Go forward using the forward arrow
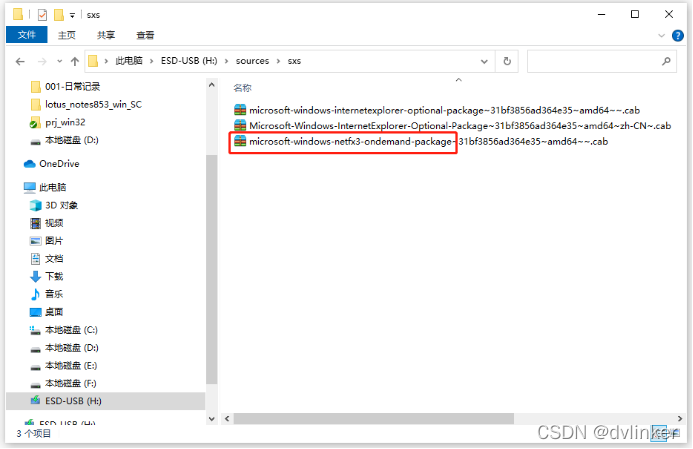The image size is (693, 449). (x=42, y=61)
